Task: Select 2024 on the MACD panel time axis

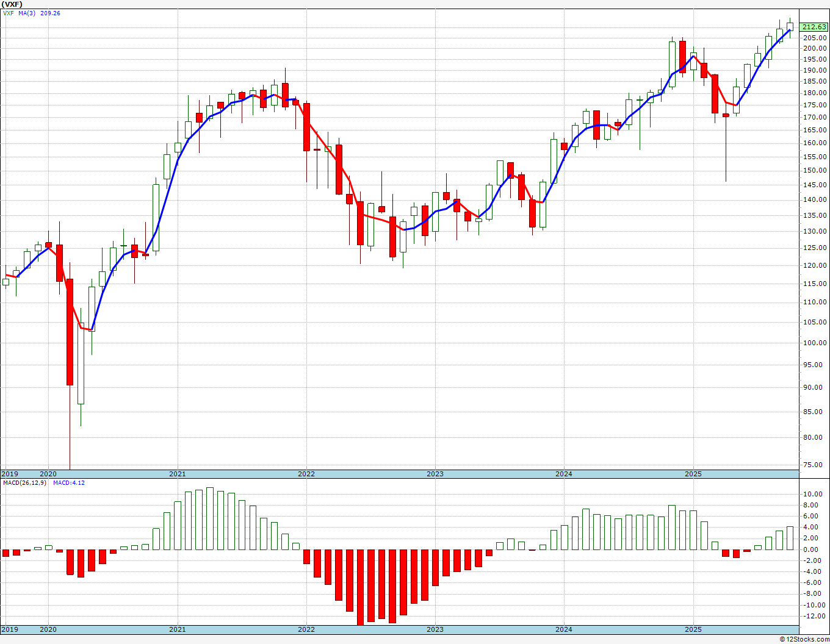Action: point(564,629)
